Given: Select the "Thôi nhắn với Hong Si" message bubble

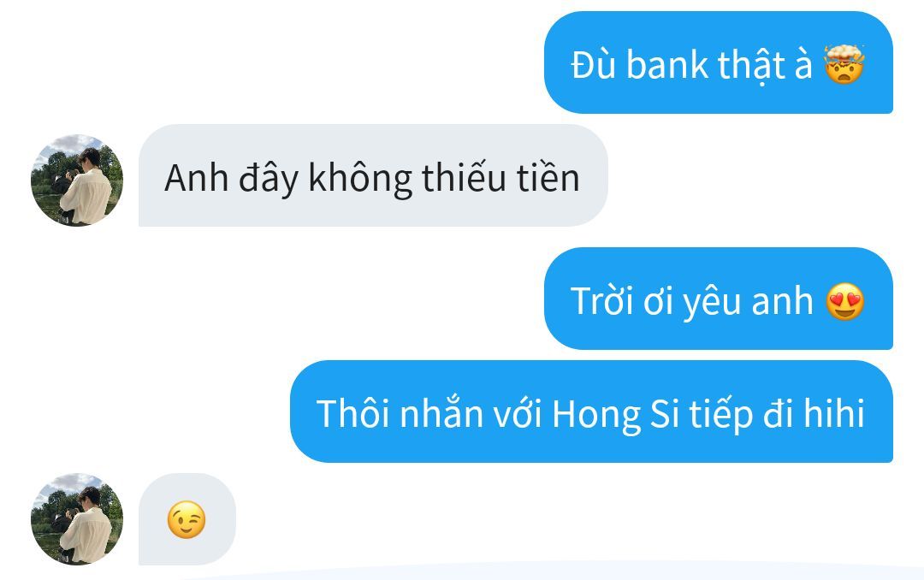Looking at the screenshot, I should tap(592, 411).
